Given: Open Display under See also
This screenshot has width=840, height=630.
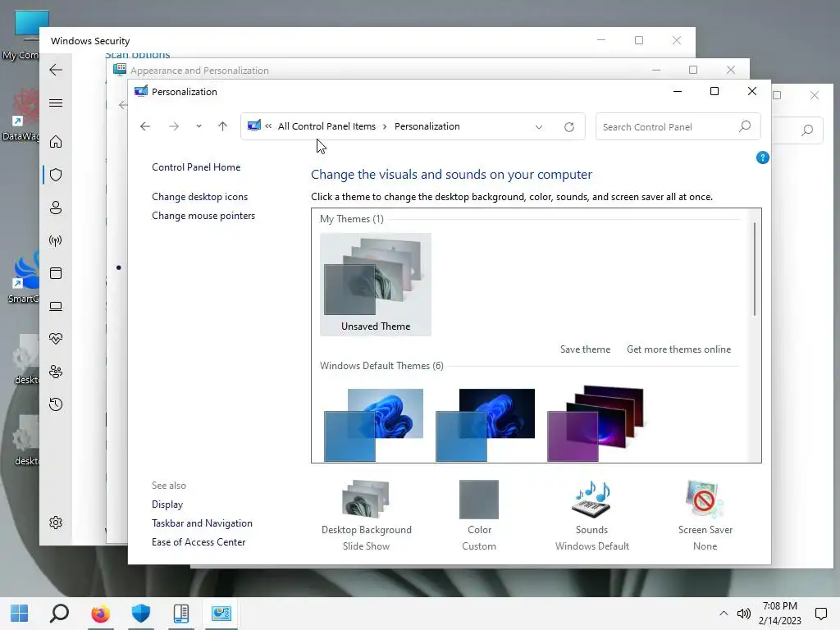Looking at the screenshot, I should (x=167, y=504).
